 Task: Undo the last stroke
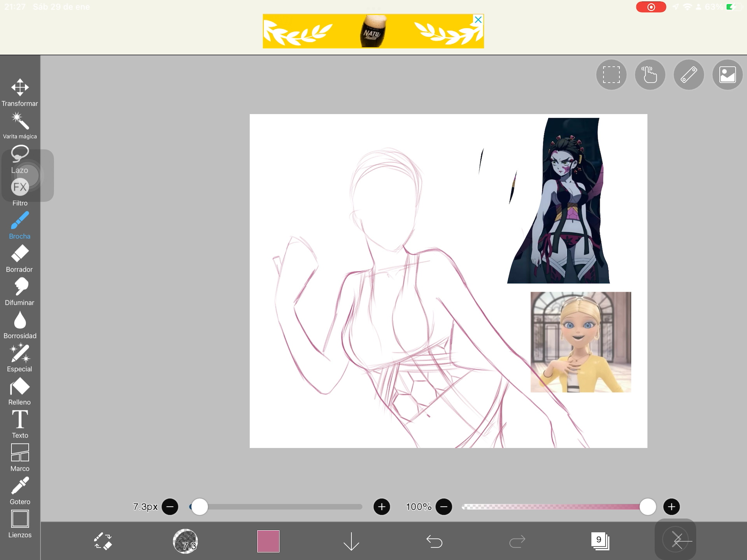coord(434,541)
